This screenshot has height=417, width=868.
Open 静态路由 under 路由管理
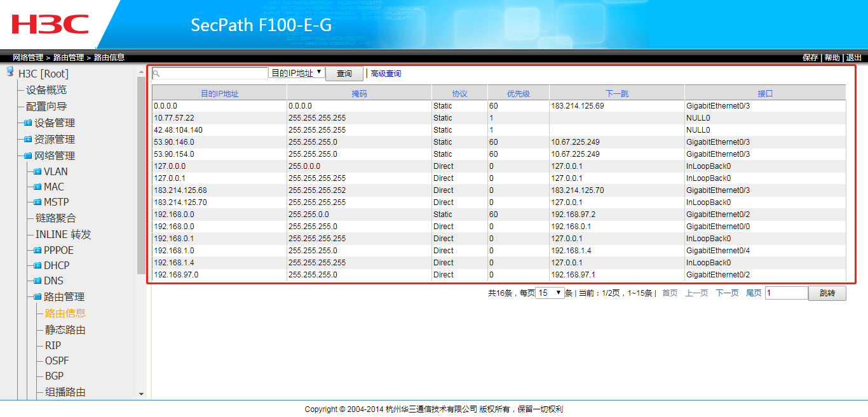point(65,329)
